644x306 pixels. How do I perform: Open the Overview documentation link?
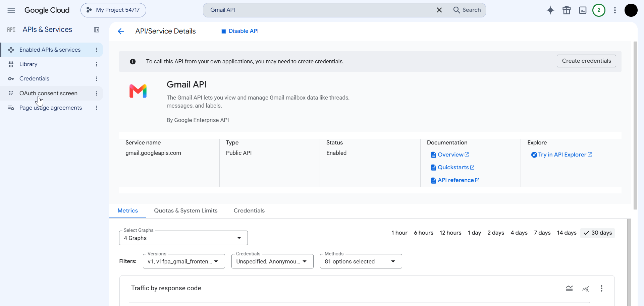tap(450, 155)
